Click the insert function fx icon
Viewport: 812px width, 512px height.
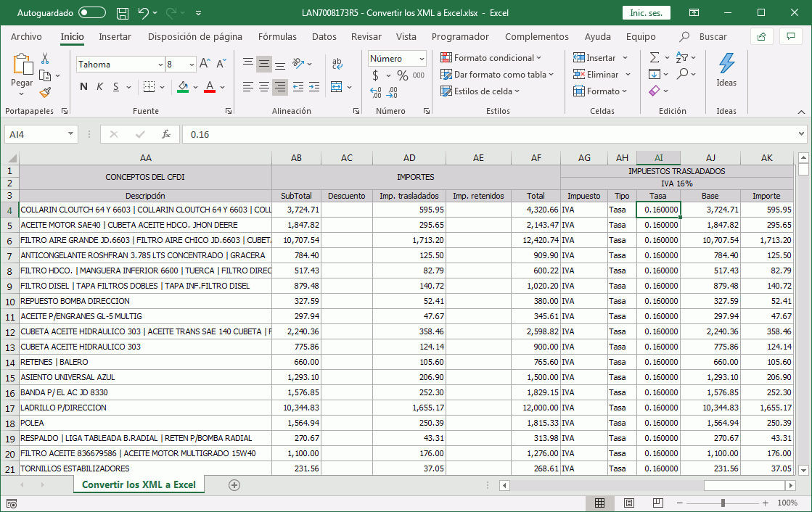(x=166, y=134)
